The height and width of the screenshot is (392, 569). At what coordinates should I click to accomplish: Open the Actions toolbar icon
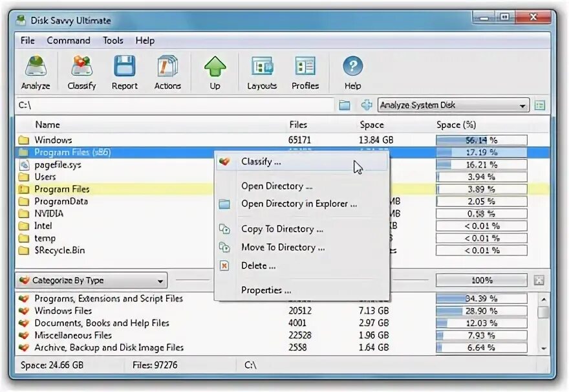tap(167, 66)
